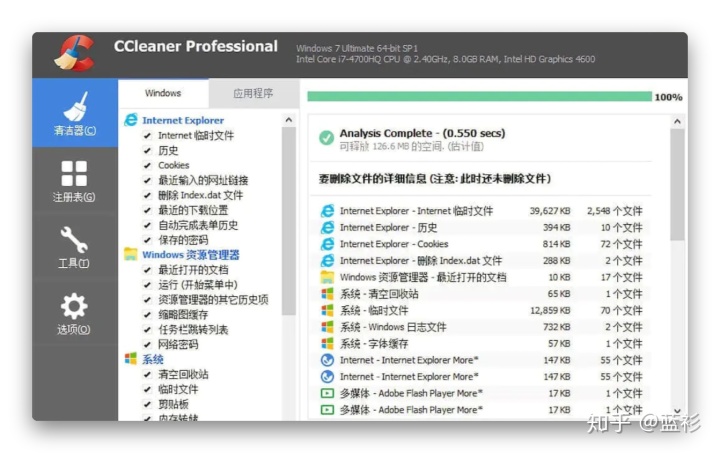Click the 39,627 KB size value
The image size is (720, 453).
tap(550, 211)
